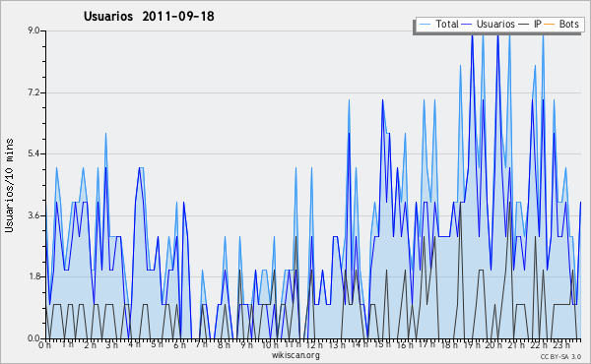Click the '23 h' x-axis label

(561, 345)
